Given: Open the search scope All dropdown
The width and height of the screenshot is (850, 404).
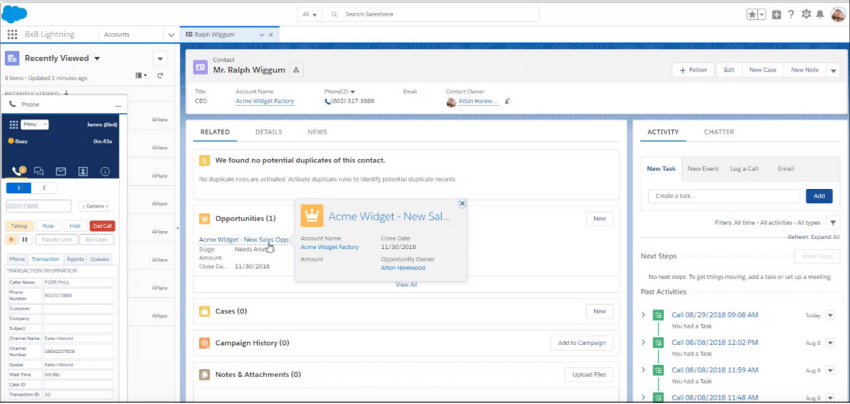Looking at the screenshot, I should tap(310, 14).
